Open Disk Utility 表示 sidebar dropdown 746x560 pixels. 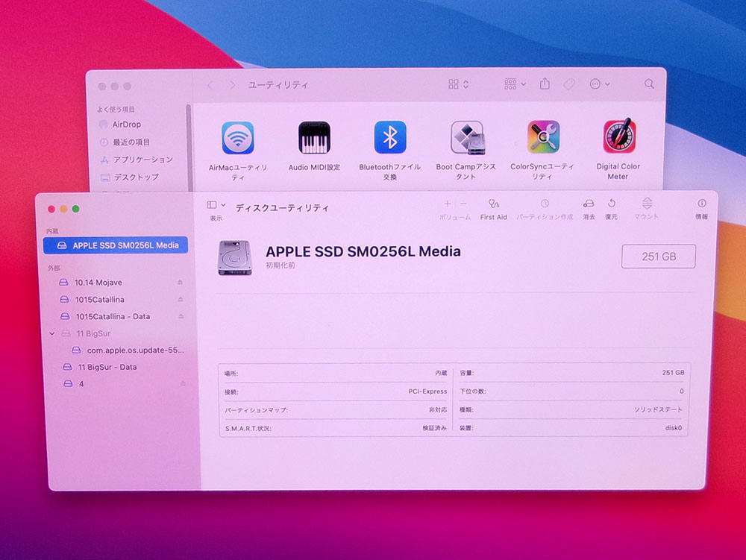click(216, 205)
